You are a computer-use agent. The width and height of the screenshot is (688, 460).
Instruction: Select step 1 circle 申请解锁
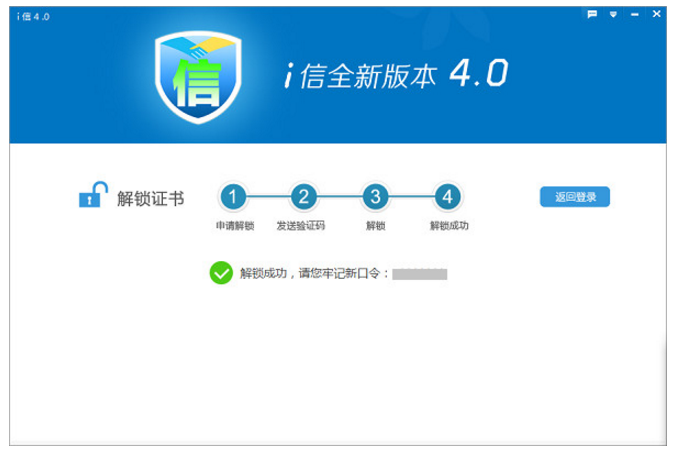pyautogui.click(x=233, y=197)
